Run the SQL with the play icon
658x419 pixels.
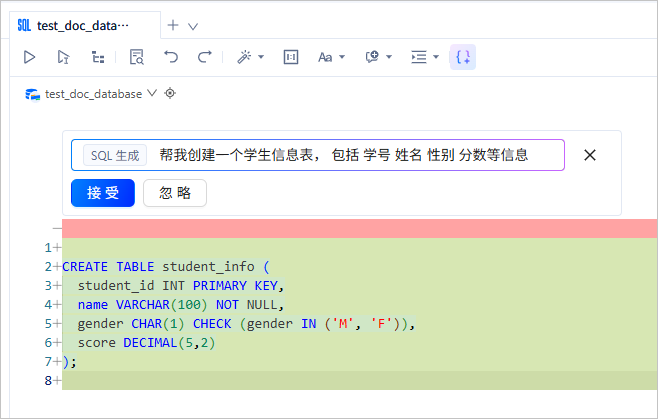coord(29,57)
